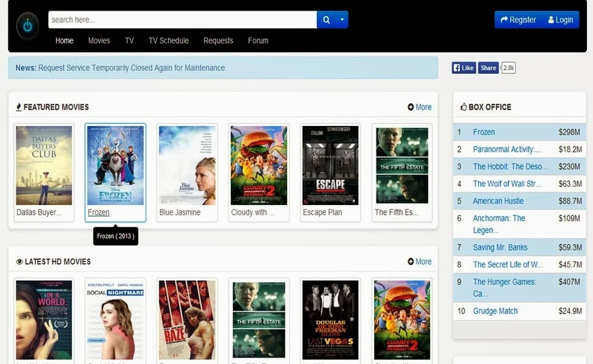Viewport: 593px width, 364px height.
Task: Click the magnifier search button
Action: 326,20
